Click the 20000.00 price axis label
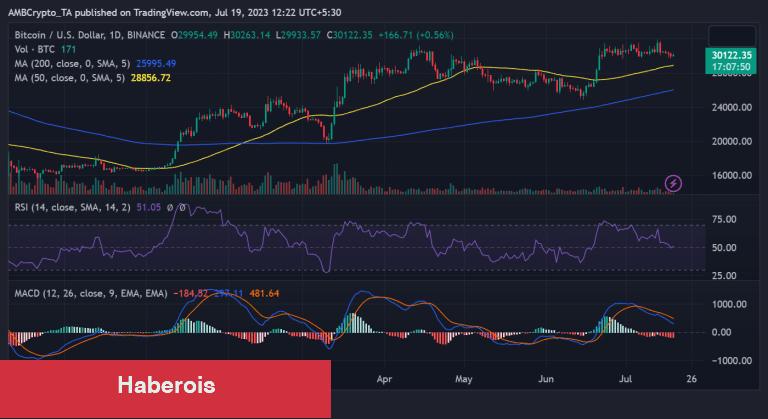The width and height of the screenshot is (768, 419). coord(731,142)
